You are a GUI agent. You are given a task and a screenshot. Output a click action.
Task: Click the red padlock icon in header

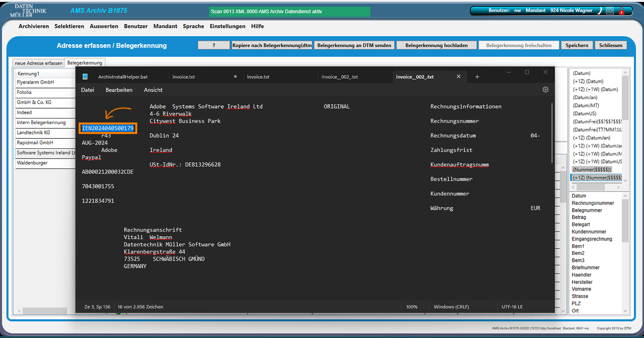coord(621,11)
